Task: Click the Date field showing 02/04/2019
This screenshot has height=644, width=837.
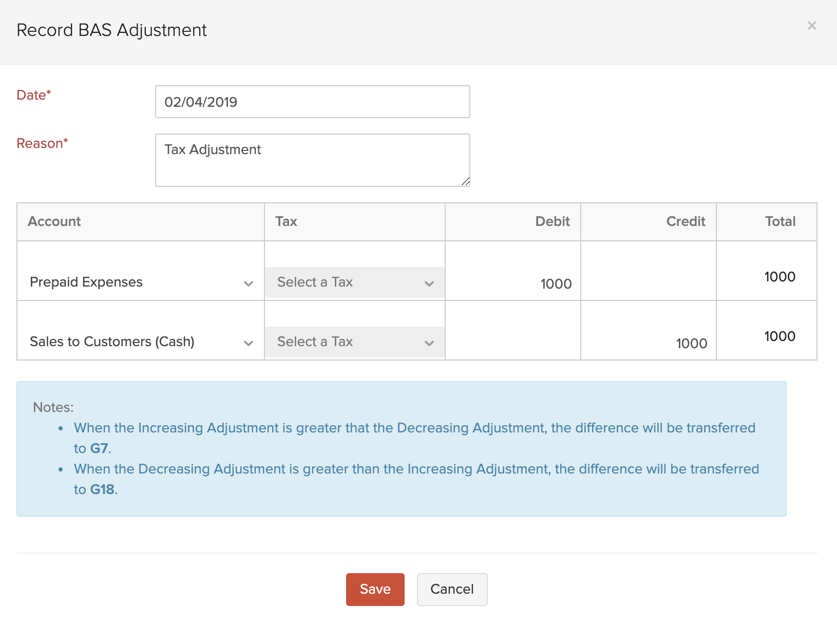Action: [312, 102]
